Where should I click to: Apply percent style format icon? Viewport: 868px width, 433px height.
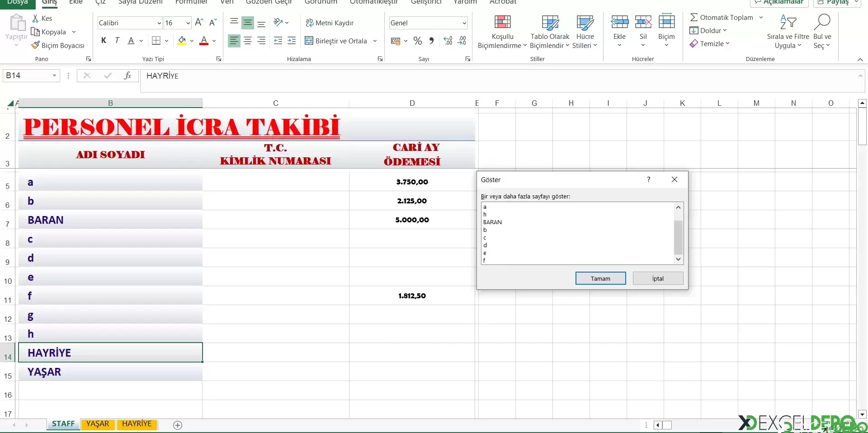coord(418,41)
